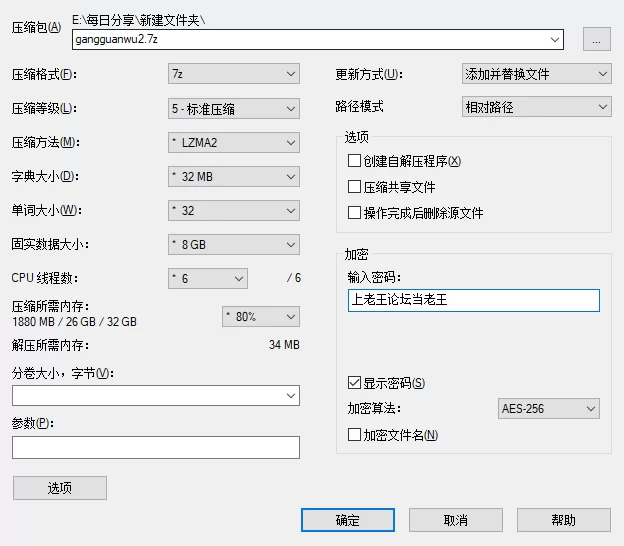Viewport: 624px width, 546px height.
Task: Click the browse "..." button for archive path
Action: point(596,40)
